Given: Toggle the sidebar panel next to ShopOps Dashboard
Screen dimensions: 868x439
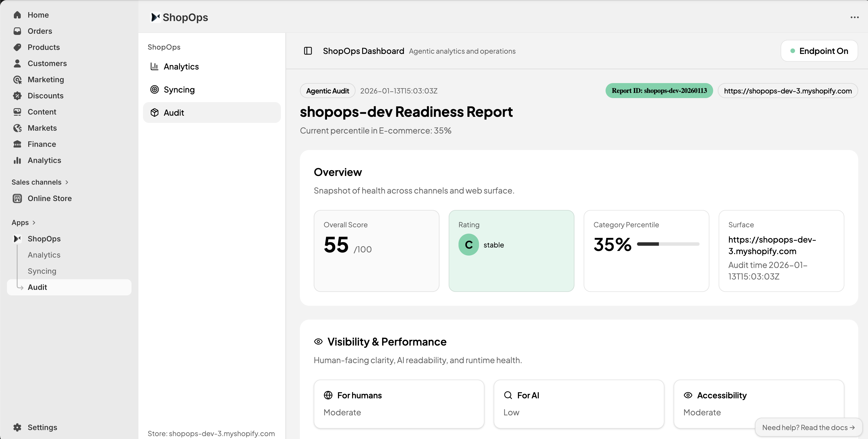Looking at the screenshot, I should (x=308, y=51).
